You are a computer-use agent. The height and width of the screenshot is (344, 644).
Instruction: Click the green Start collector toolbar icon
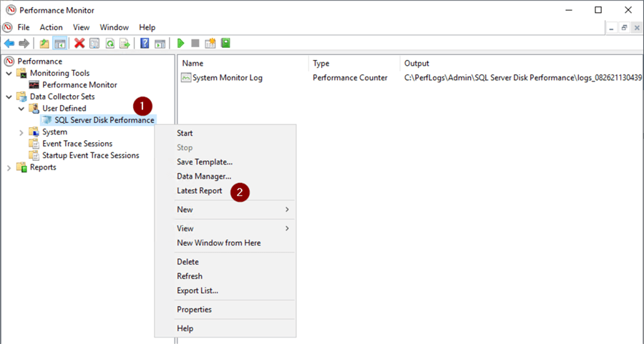point(181,44)
